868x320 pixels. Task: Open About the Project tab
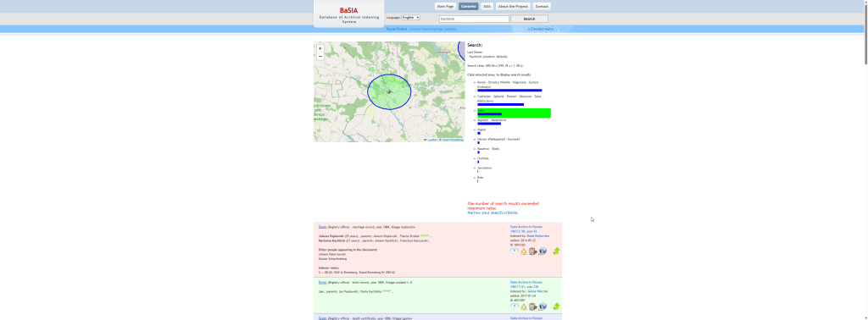pyautogui.click(x=513, y=7)
